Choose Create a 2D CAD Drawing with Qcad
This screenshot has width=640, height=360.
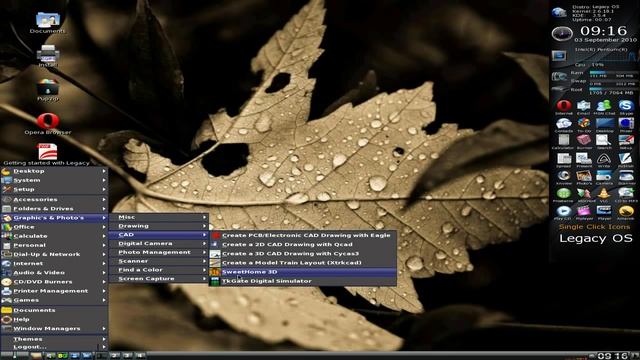(x=302, y=244)
